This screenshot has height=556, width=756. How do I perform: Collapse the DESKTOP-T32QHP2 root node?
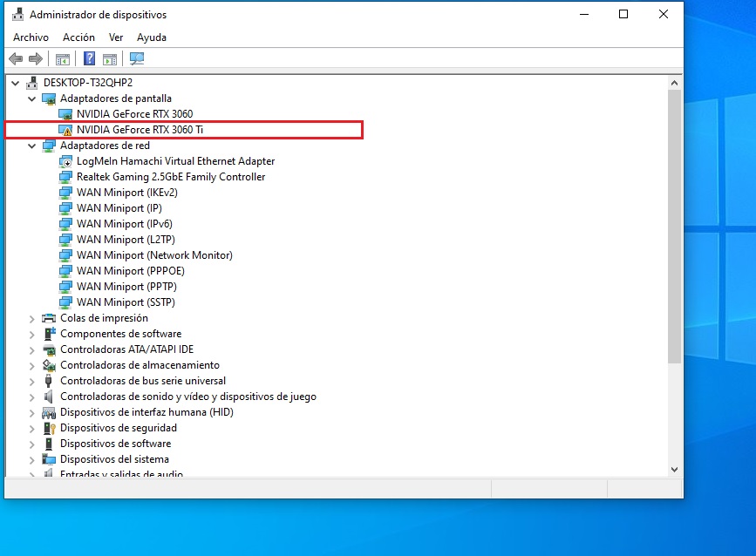[16, 83]
